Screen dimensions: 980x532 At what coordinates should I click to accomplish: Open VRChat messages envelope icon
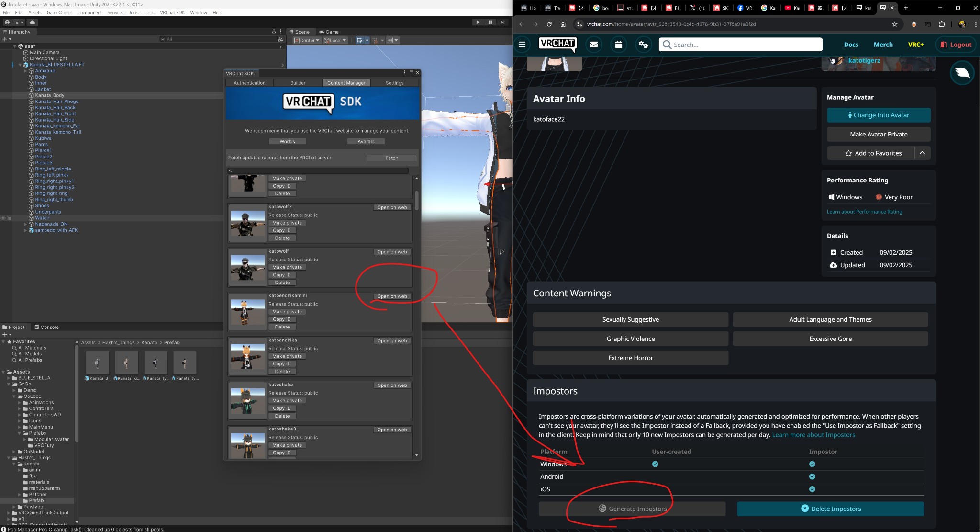pyautogui.click(x=594, y=45)
